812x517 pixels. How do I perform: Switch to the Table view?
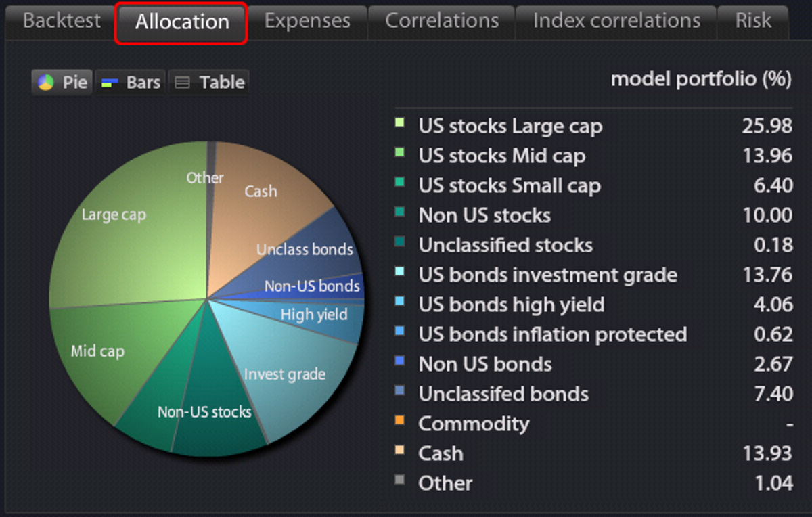tap(208, 83)
